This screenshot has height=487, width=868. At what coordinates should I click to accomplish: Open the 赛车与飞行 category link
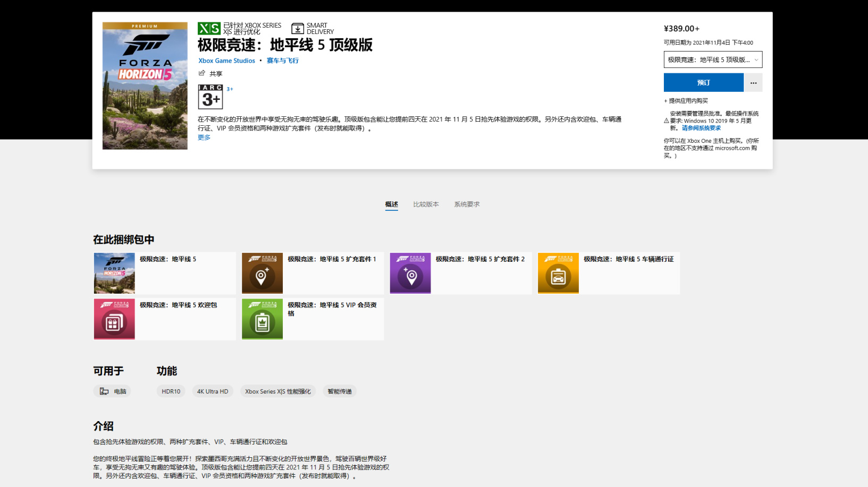point(283,61)
